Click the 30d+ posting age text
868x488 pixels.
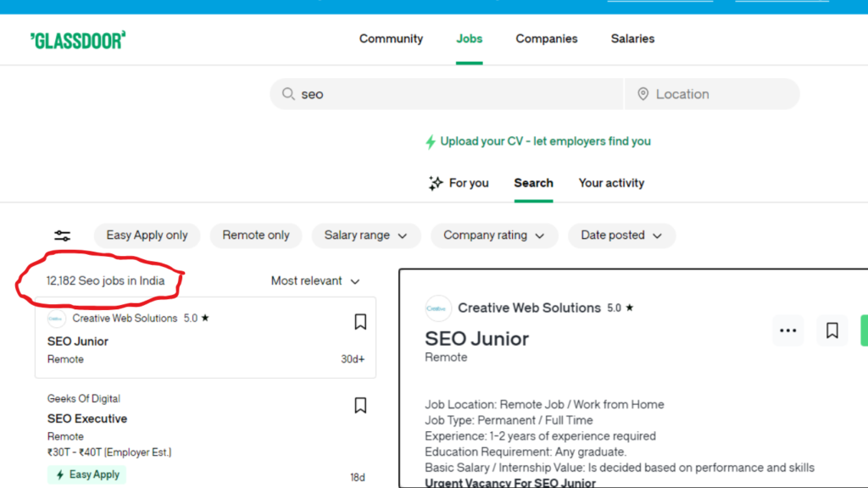pyautogui.click(x=353, y=359)
